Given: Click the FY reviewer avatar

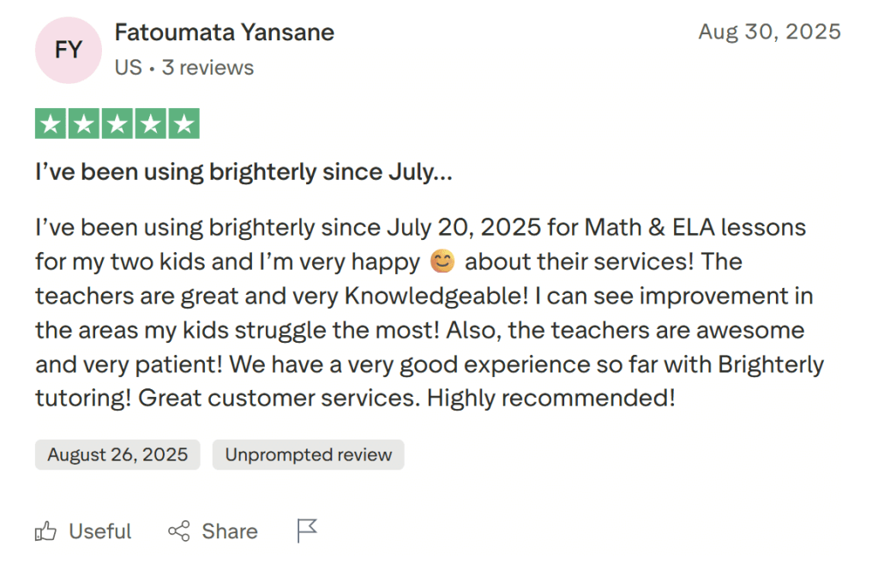Looking at the screenshot, I should [x=69, y=50].
